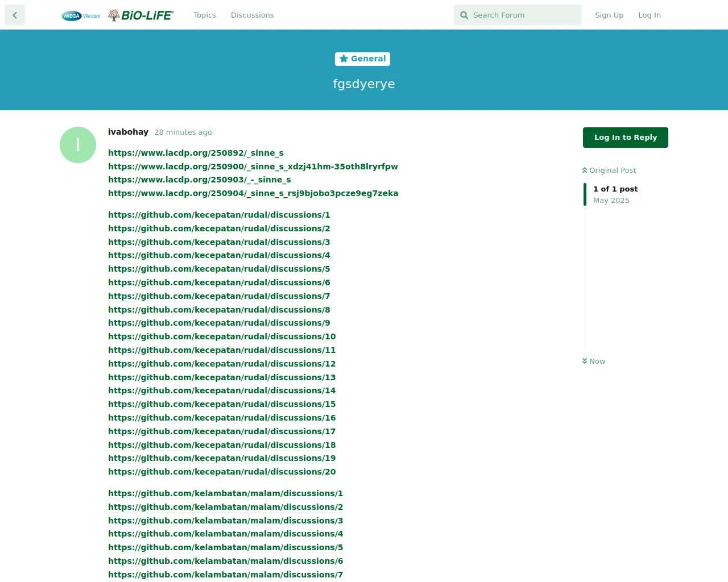The width and height of the screenshot is (728, 582).
Task: Click the star General tag badge
Action: pyautogui.click(x=362, y=59)
